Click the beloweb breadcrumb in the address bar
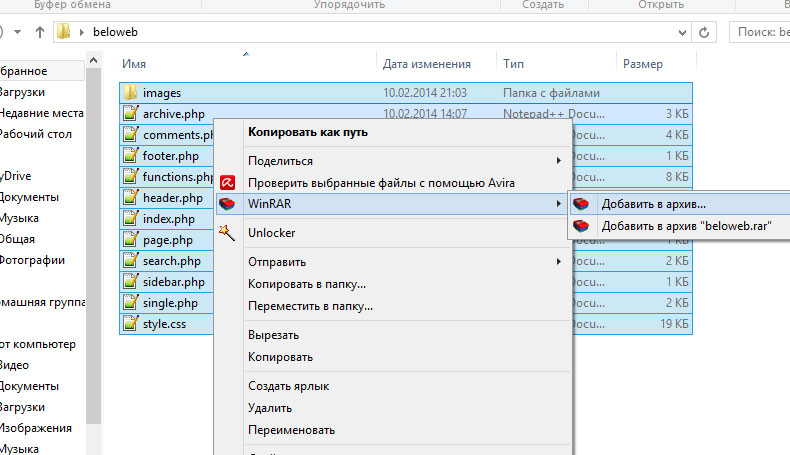Screen dimensions: 790x455 pos(114,32)
